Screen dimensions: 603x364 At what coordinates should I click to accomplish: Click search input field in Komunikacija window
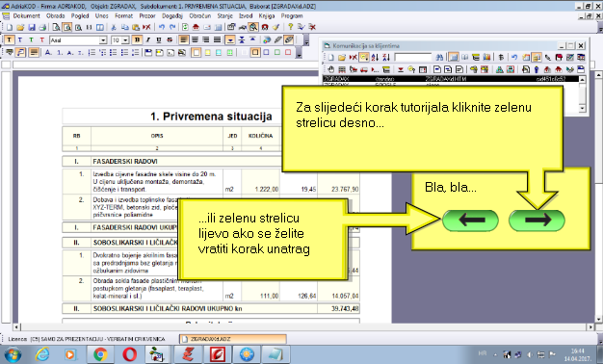point(413,57)
